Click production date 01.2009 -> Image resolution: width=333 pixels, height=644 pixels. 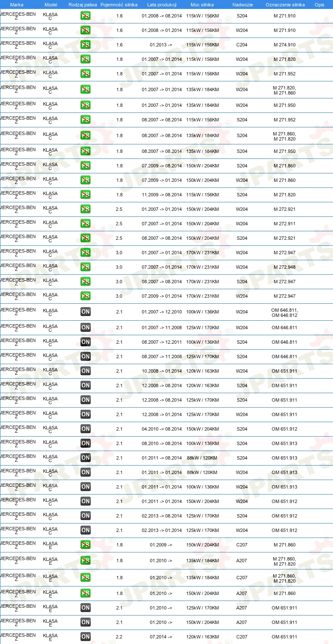tap(161, 545)
